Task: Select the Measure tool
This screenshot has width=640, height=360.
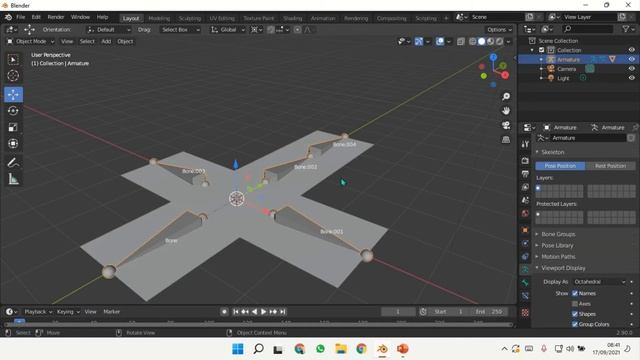Action: click(x=13, y=179)
